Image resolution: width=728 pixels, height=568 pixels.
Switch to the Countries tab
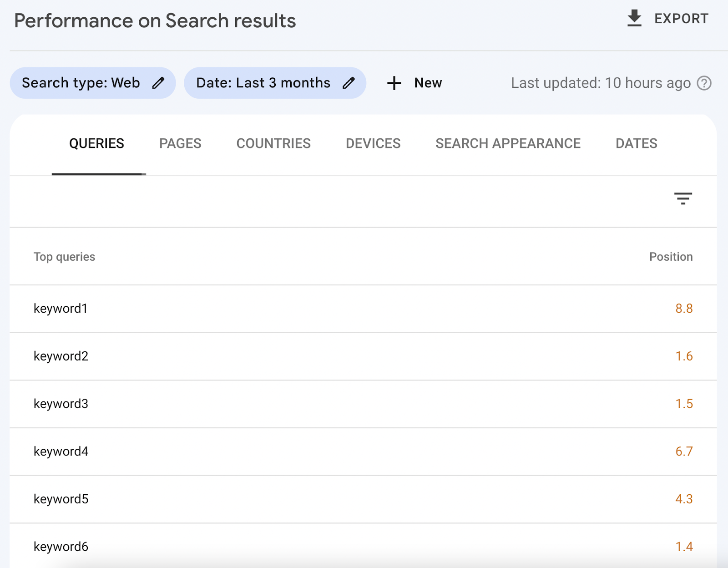pyautogui.click(x=273, y=143)
